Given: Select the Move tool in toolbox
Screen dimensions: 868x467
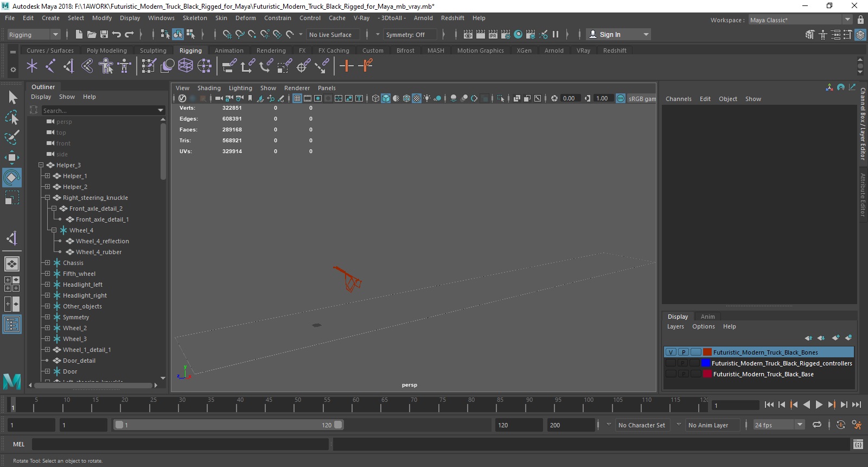Looking at the screenshot, I should 12,157.
